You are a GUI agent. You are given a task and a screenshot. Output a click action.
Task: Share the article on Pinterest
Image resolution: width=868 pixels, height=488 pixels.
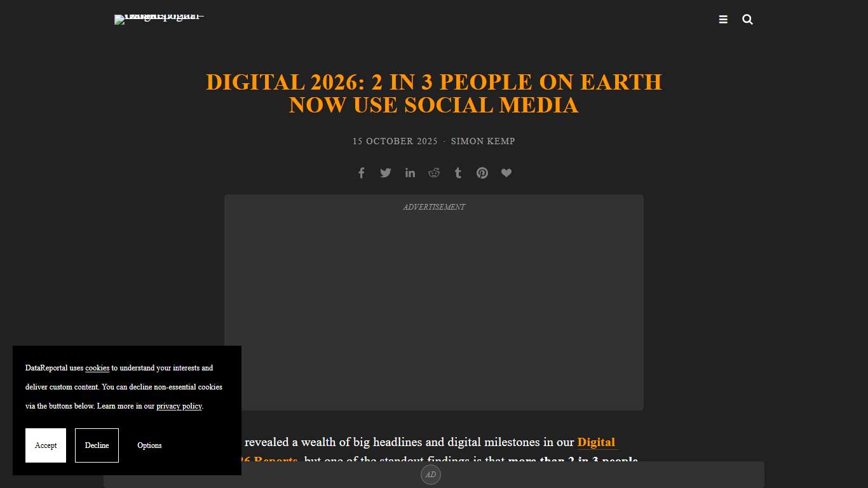click(482, 172)
